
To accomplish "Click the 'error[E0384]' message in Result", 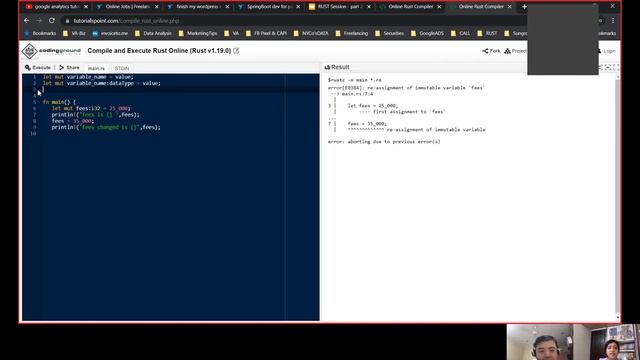I will click(x=406, y=88).
